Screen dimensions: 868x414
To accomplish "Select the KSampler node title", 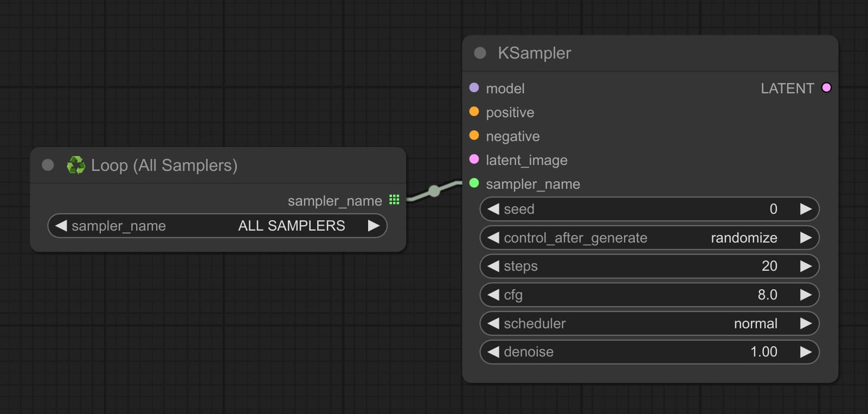I will 534,53.
